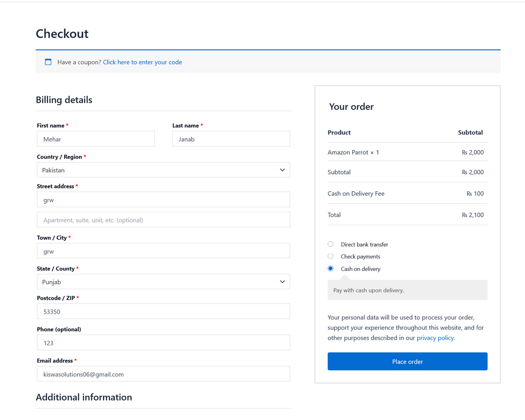Select Cash on delivery payment option
This screenshot has height=420, width=525.
[x=330, y=268]
